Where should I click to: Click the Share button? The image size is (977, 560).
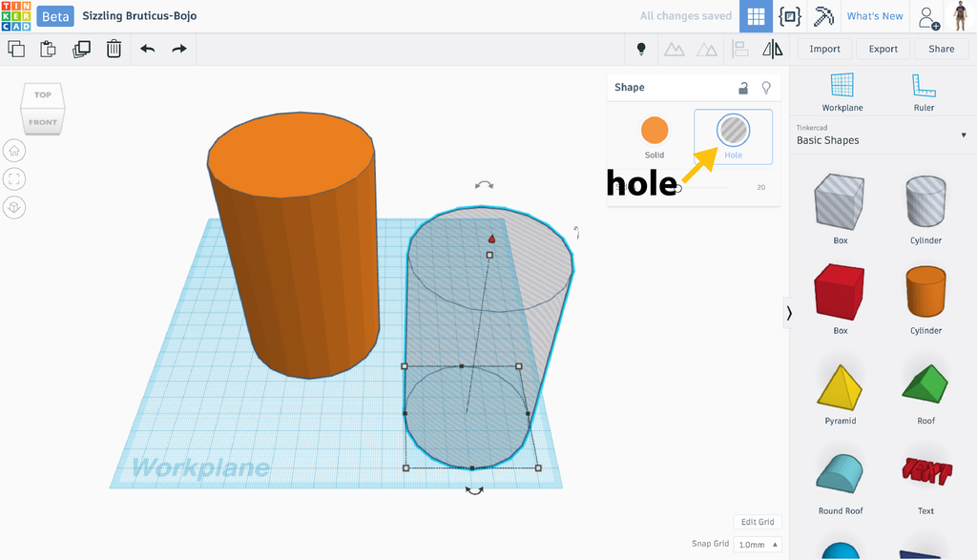[941, 49]
